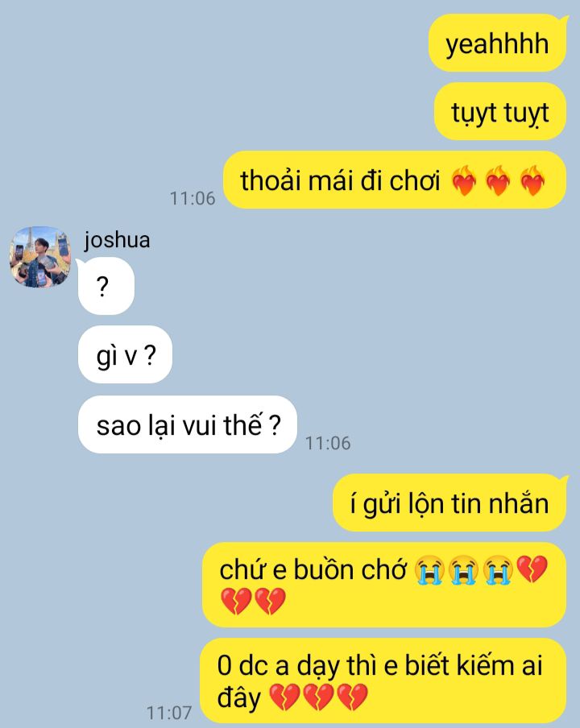Select the "yeahhhh" message bubble

click(x=497, y=43)
